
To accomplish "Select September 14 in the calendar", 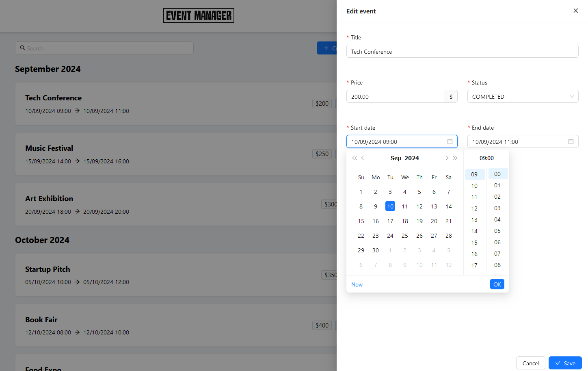I will point(449,206).
